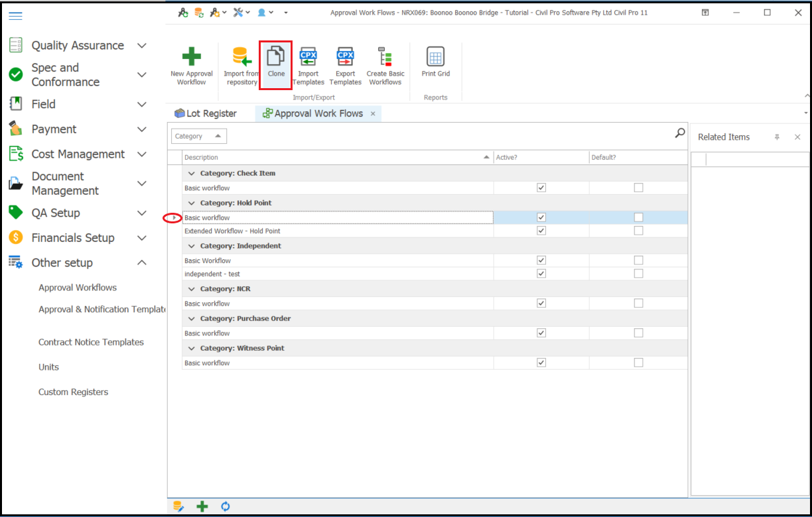
Task: Click the Spec and Conformance green check icon
Action: pyautogui.click(x=16, y=75)
